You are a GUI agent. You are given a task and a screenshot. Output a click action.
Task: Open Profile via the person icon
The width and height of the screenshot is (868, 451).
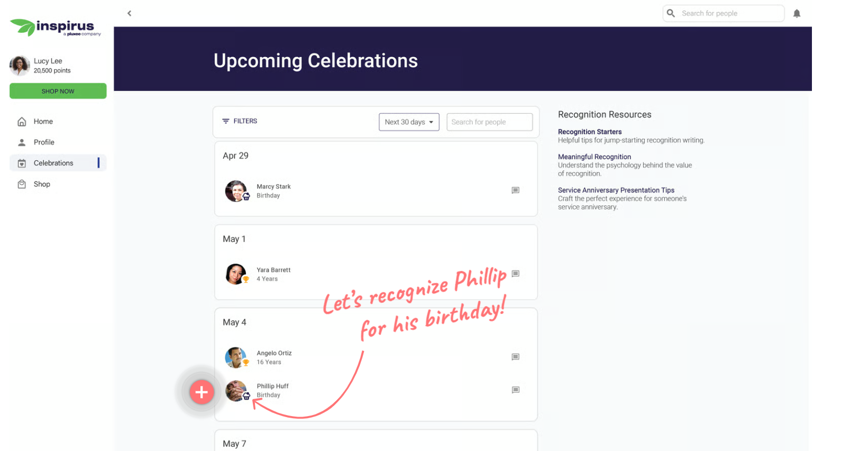22,142
